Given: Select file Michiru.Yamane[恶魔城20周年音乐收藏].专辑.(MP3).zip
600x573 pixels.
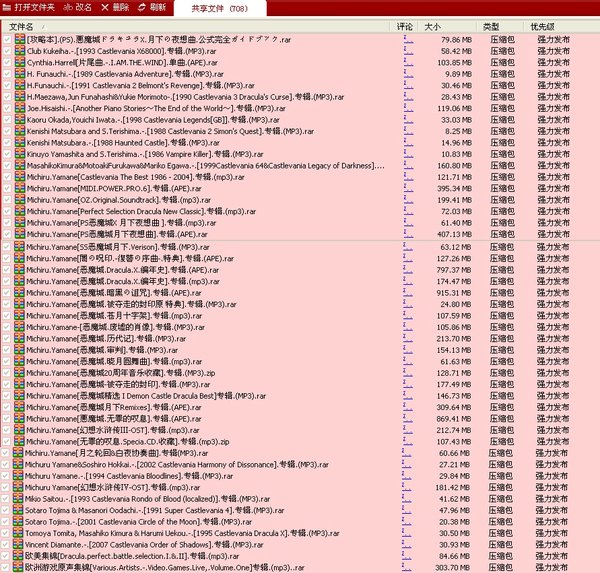Looking at the screenshot, I should tap(121, 373).
